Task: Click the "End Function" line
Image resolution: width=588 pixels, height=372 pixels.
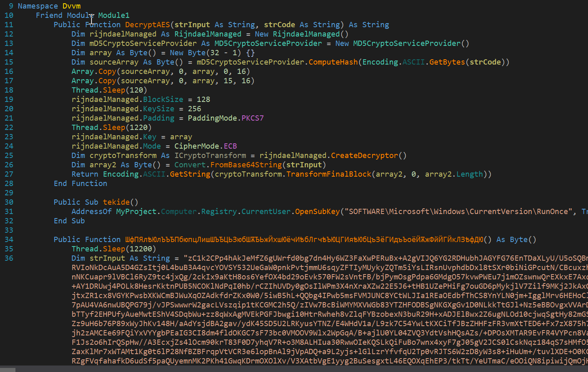Action: (81, 184)
